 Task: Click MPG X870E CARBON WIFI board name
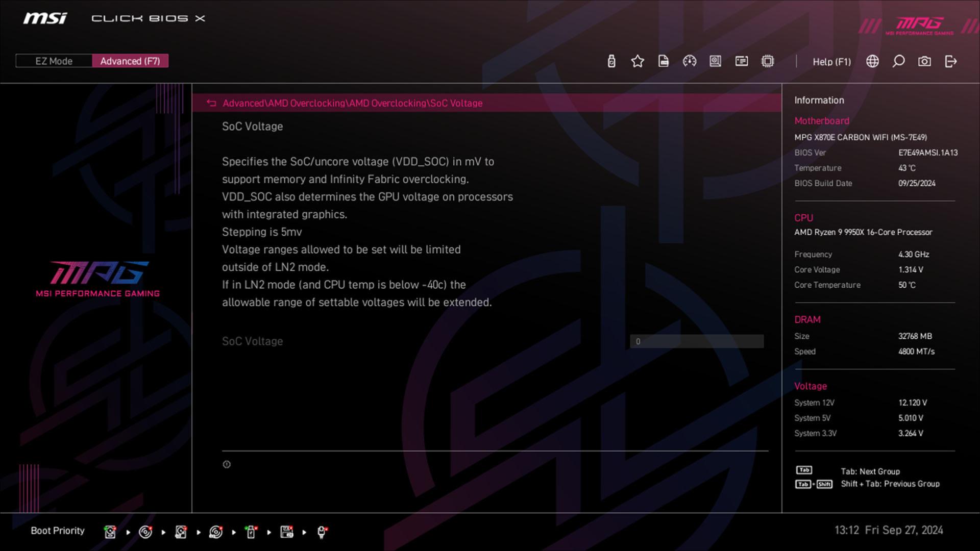(861, 137)
